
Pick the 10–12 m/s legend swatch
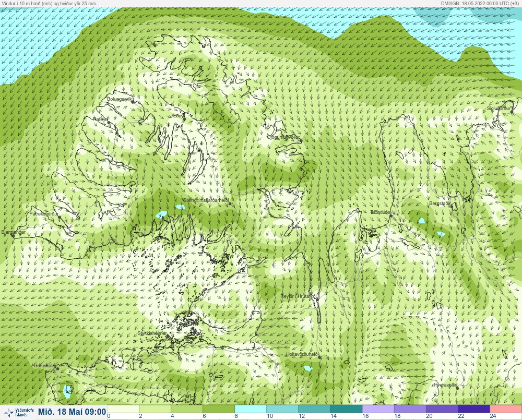click(x=282, y=409)
